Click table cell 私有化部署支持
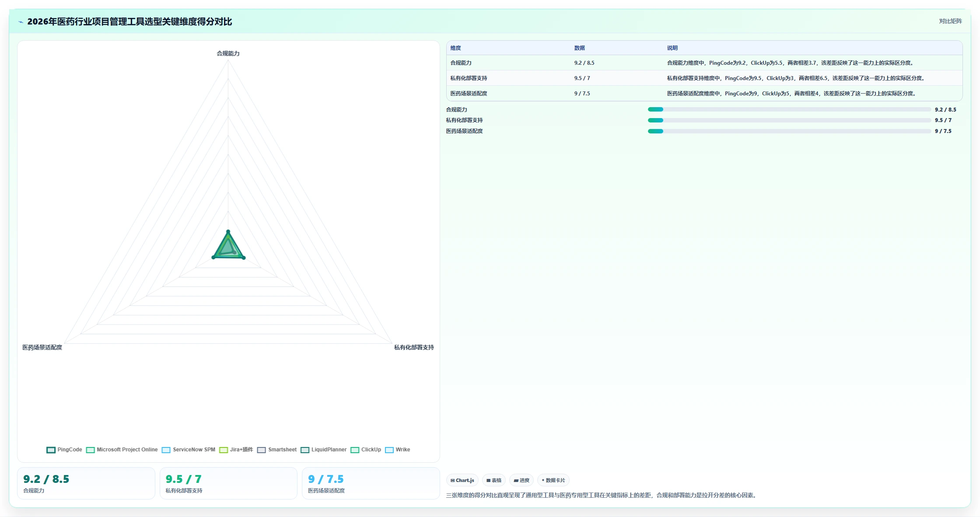980x517 pixels. (x=469, y=78)
